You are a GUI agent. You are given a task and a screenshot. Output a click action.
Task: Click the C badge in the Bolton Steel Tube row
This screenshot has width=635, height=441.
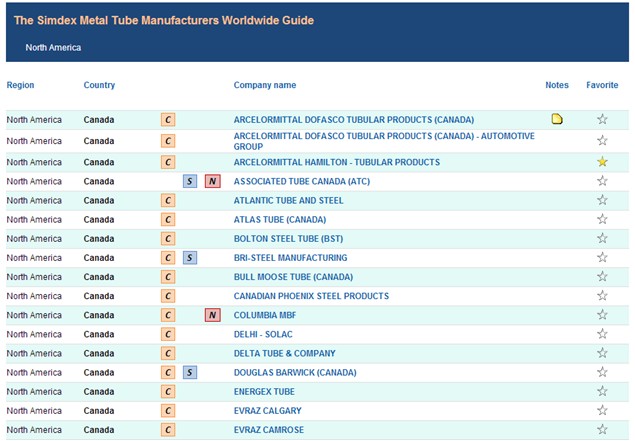tap(168, 239)
